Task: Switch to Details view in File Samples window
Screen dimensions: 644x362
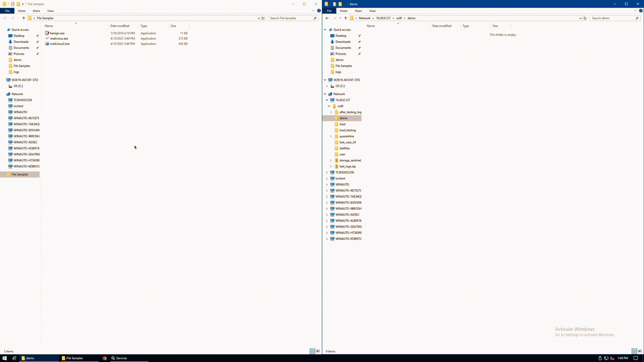Action: (x=312, y=351)
